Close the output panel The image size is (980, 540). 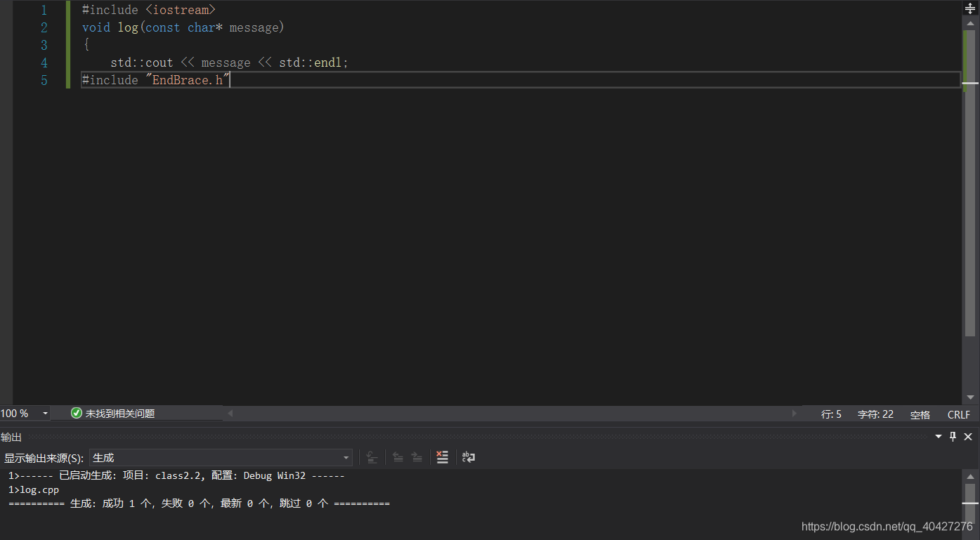click(x=968, y=437)
